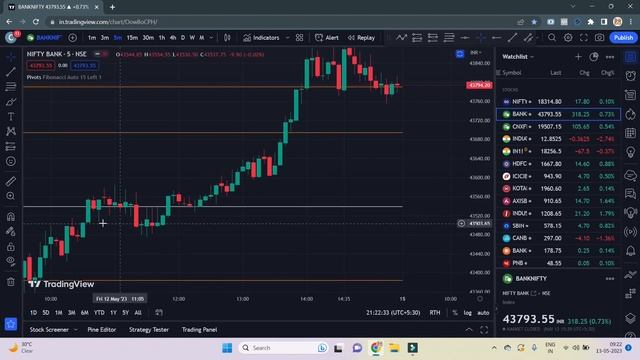Image resolution: width=640 pixels, height=360 pixels.
Task: Select the brush drawing tool
Action: click(x=11, y=102)
